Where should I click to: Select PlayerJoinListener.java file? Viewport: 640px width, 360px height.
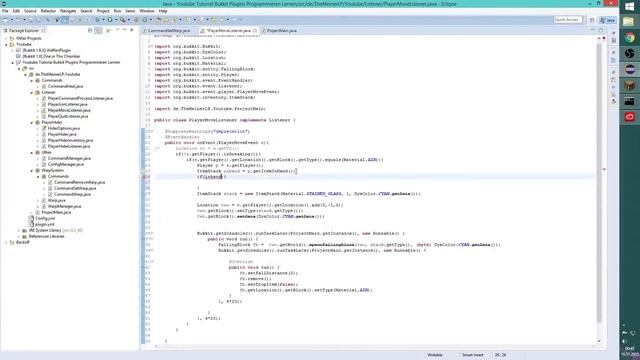(67, 104)
